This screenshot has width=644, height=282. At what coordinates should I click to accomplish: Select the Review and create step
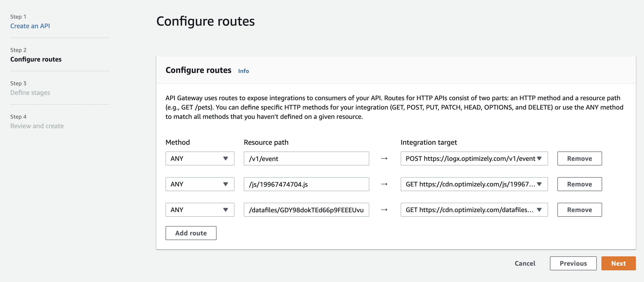pyautogui.click(x=37, y=126)
